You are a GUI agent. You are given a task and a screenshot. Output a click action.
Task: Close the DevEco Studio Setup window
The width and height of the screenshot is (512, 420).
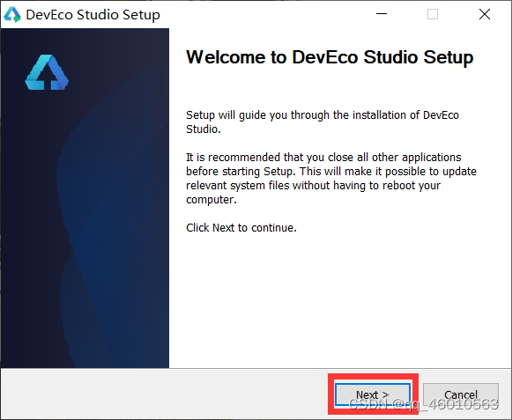coord(485,14)
